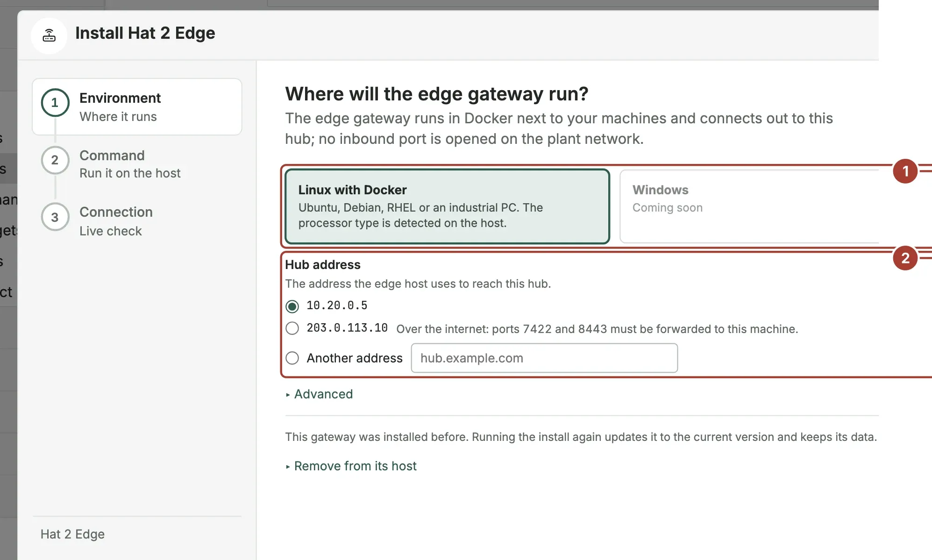
Task: Click the step 1 circle indicator
Action: pyautogui.click(x=55, y=103)
